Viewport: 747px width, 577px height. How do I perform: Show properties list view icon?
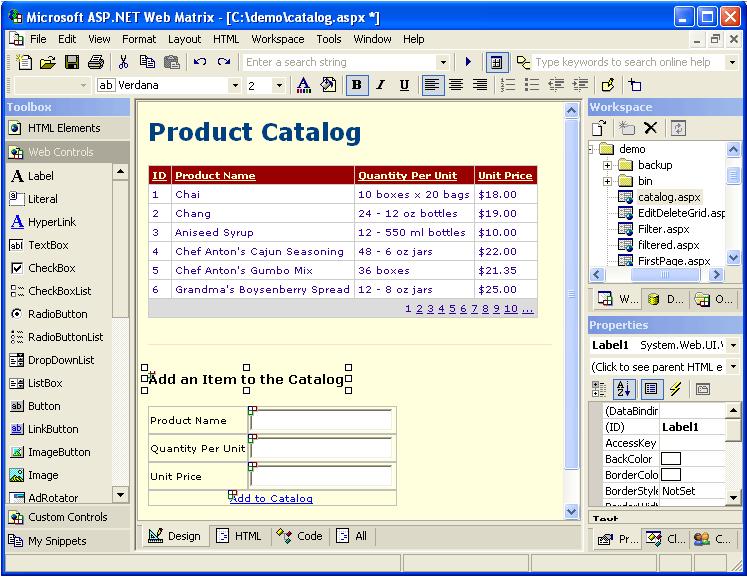(651, 389)
